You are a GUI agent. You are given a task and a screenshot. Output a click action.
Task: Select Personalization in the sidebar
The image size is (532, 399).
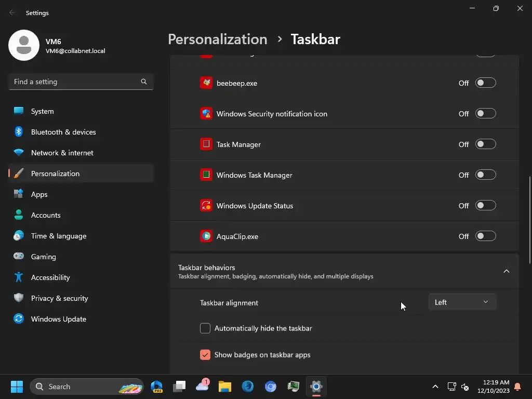coord(81,174)
